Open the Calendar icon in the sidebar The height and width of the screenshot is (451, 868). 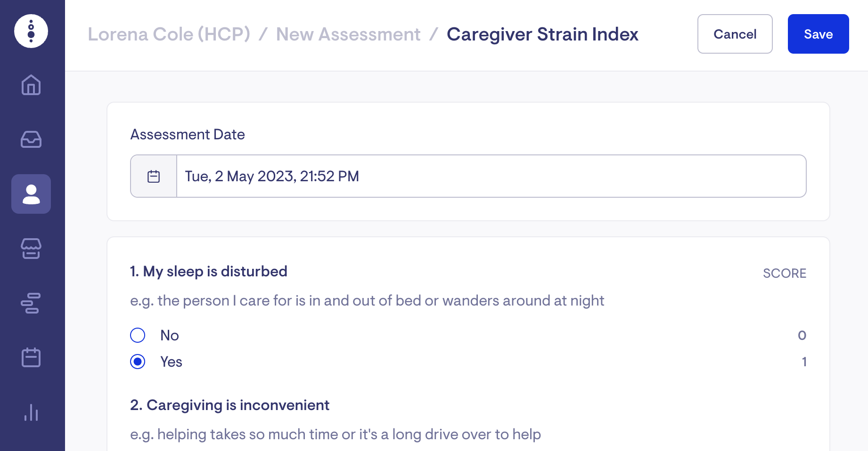[31, 357]
